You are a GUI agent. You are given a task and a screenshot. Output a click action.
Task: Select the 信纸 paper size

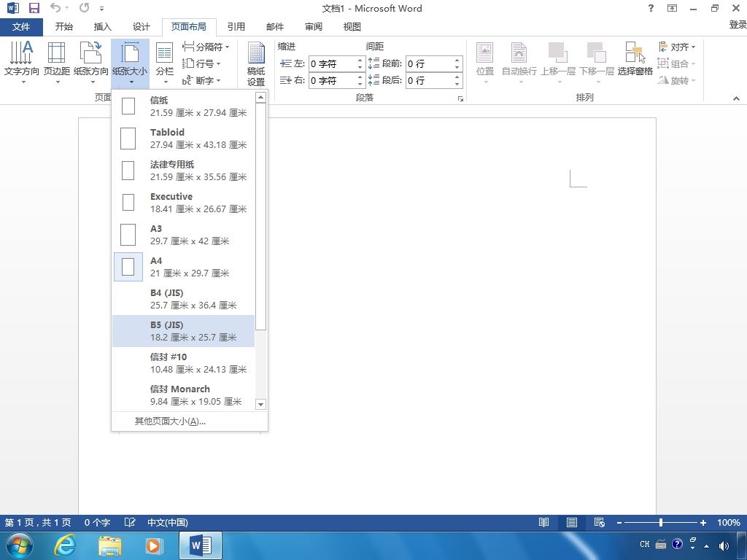coord(183,106)
